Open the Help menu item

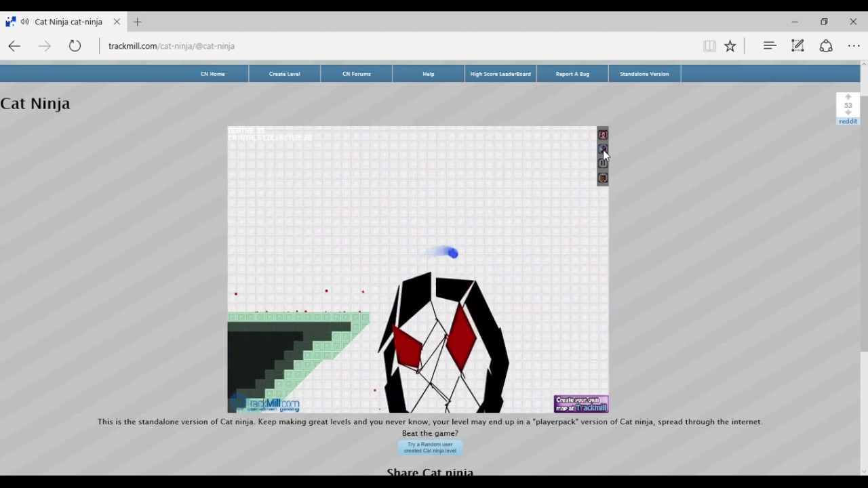pos(429,74)
